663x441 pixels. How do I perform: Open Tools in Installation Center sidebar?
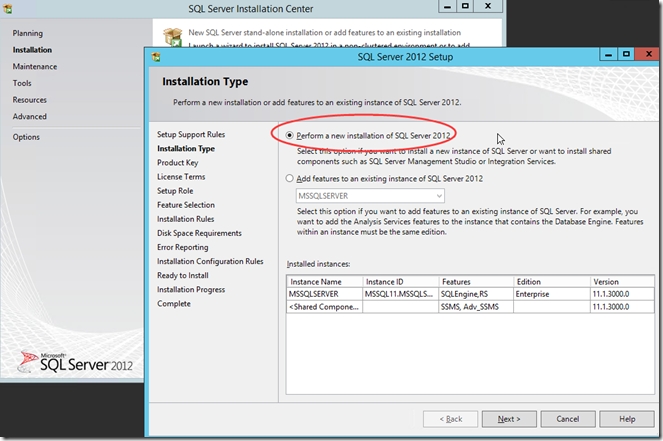22,83
